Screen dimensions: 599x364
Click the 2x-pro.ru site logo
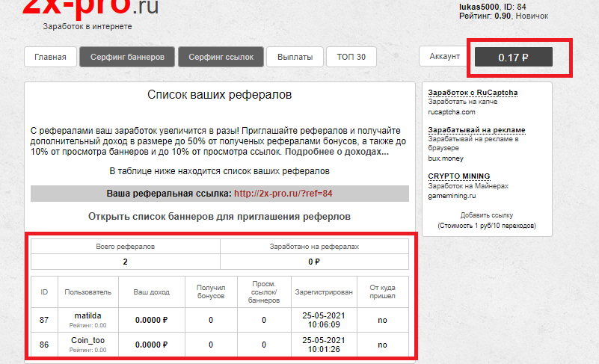[90, 8]
